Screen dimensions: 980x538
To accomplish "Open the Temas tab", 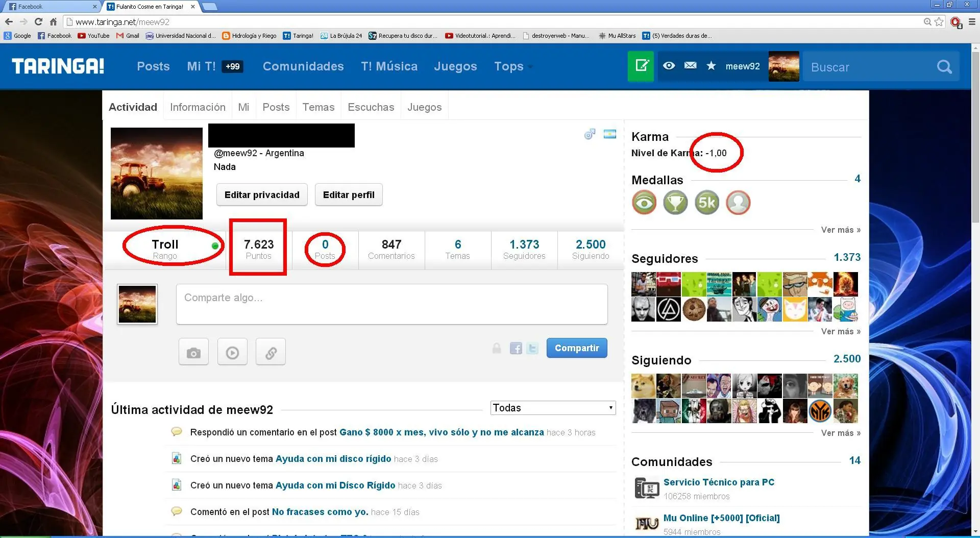I will [x=318, y=107].
